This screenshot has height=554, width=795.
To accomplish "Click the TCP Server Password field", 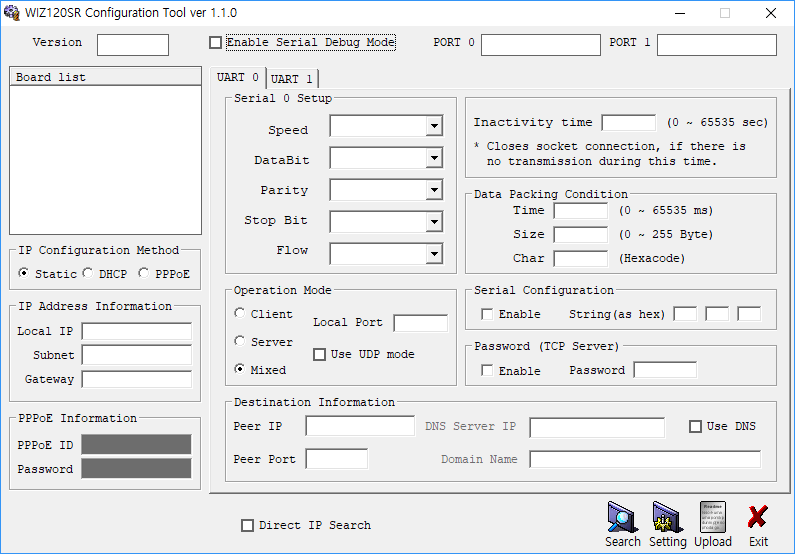I will (x=665, y=370).
